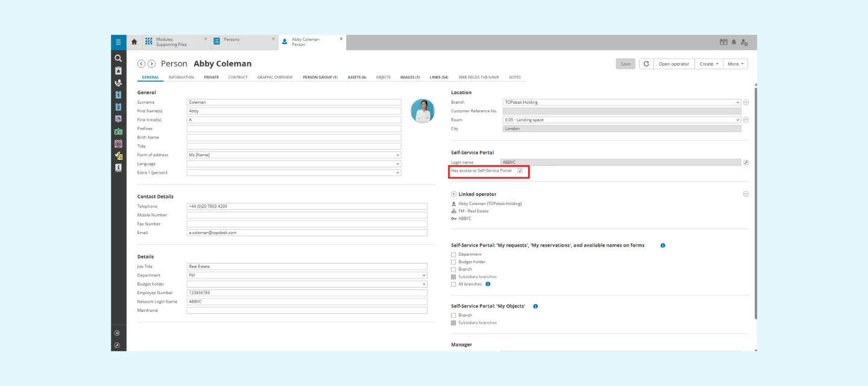Viewport: 868px width, 386px height.
Task: Switch to the Graphic Overview tab
Action: click(x=275, y=77)
